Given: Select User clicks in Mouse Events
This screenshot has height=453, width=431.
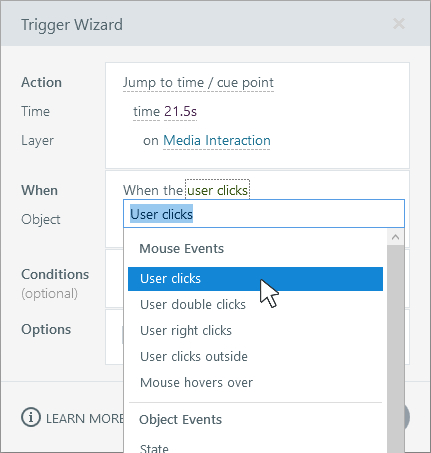Looking at the screenshot, I should 255,279.
